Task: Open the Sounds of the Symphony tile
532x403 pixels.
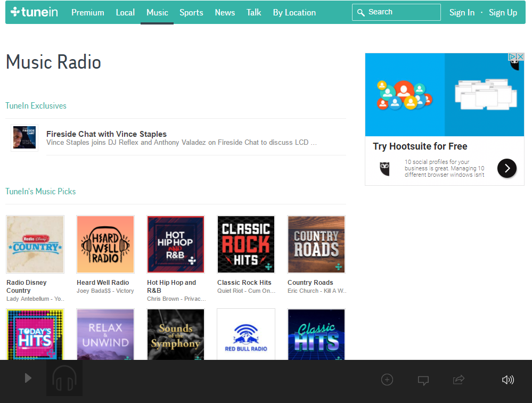Action: point(175,334)
